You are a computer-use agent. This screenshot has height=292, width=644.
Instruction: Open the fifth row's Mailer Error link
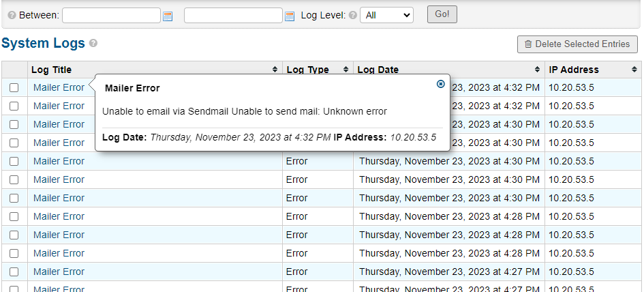pyautogui.click(x=59, y=161)
